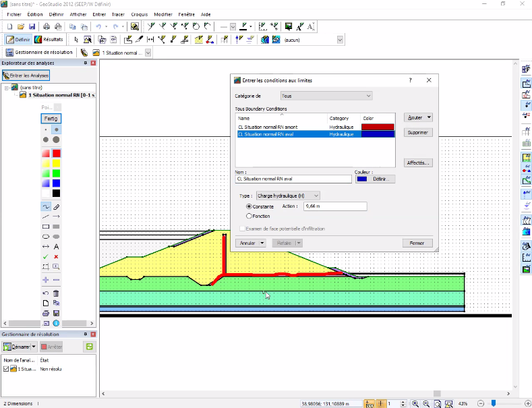532x408 pixels.
Task: Select the Constante radio button
Action: click(x=249, y=206)
